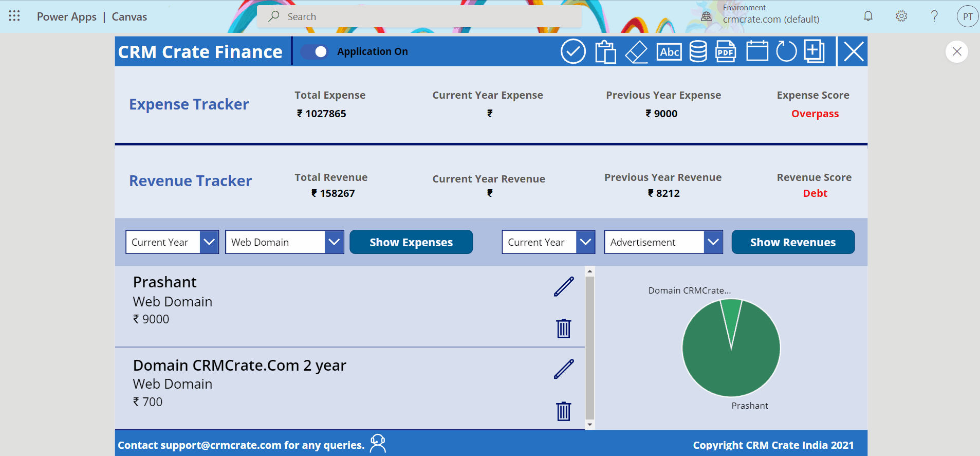This screenshot has width=980, height=456.
Task: Select the eraser icon in header
Action: tap(636, 52)
